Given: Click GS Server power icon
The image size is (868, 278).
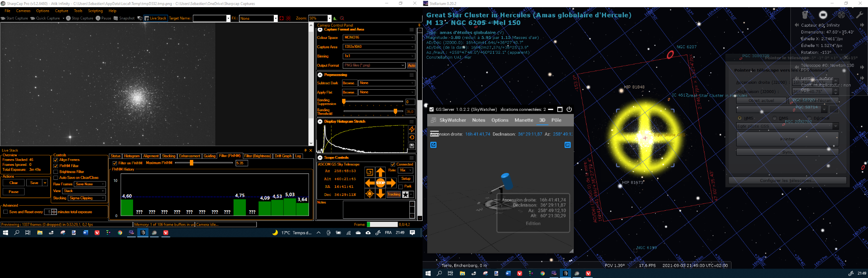Looking at the screenshot, I should coord(569,109).
